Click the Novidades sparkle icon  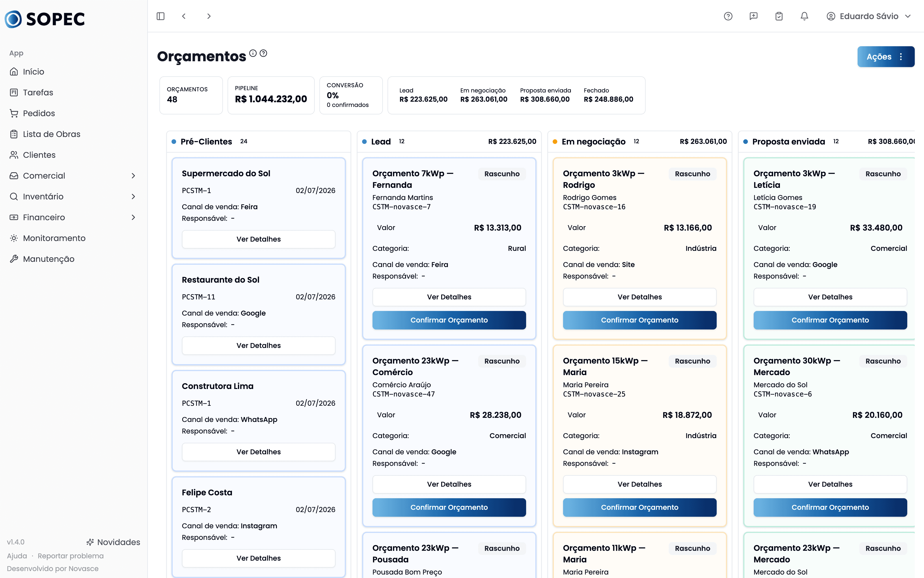[90, 542]
